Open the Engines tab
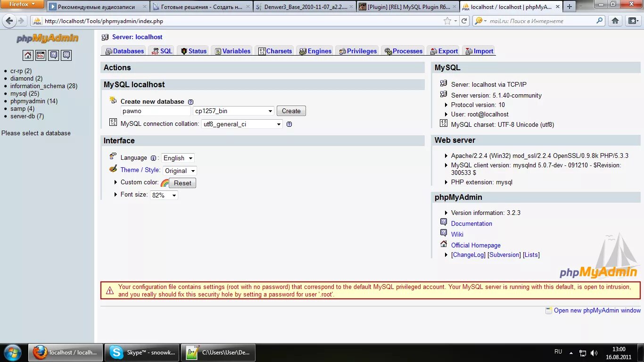This screenshot has height=362, width=644. point(315,51)
